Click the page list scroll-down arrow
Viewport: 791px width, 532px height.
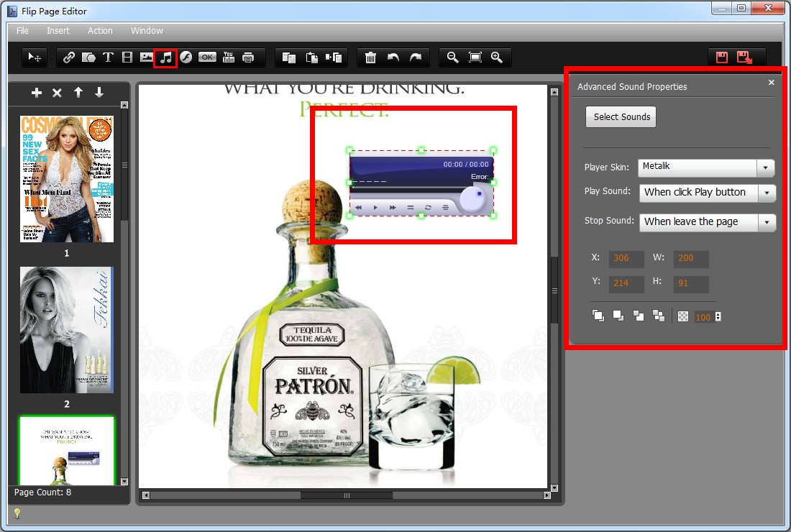[x=124, y=482]
